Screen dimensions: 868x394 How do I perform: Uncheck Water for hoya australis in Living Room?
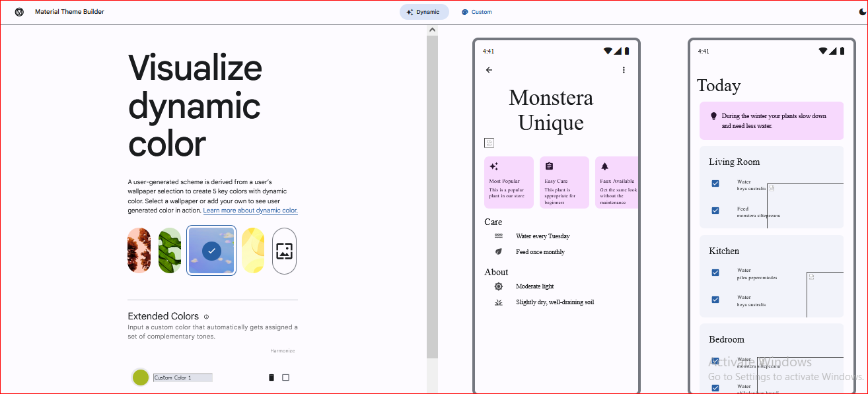click(715, 183)
